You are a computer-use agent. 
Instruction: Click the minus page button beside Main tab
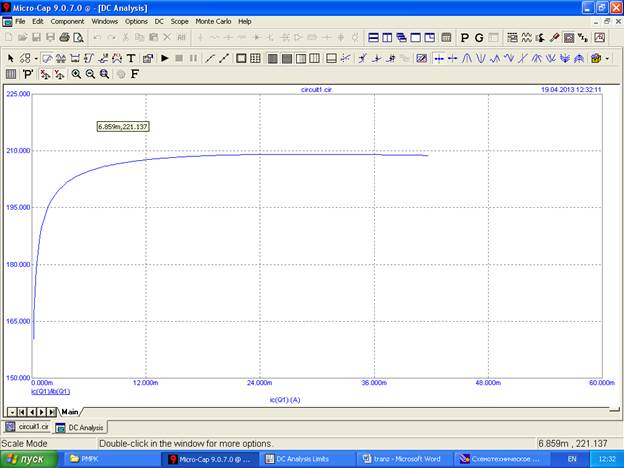tap(12, 412)
